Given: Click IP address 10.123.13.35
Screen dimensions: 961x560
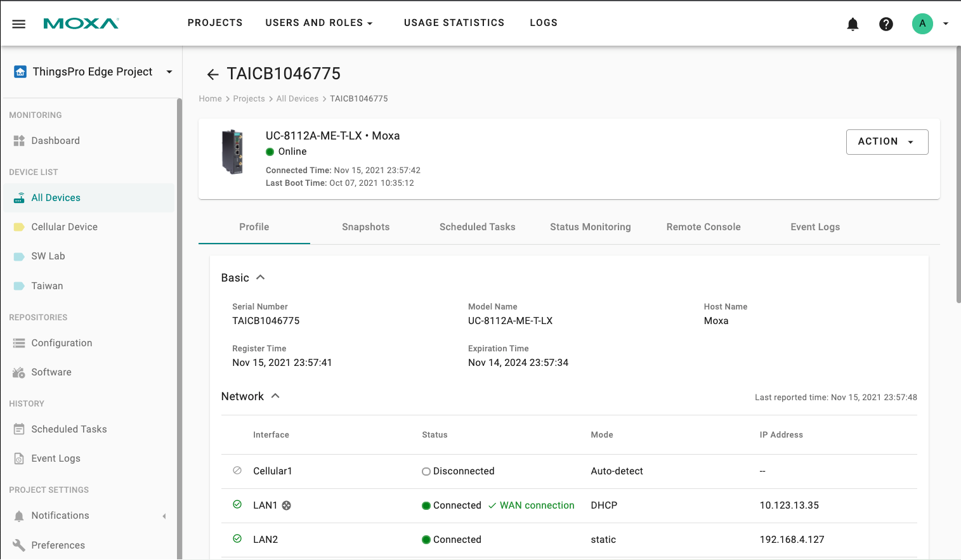Looking at the screenshot, I should click(789, 505).
